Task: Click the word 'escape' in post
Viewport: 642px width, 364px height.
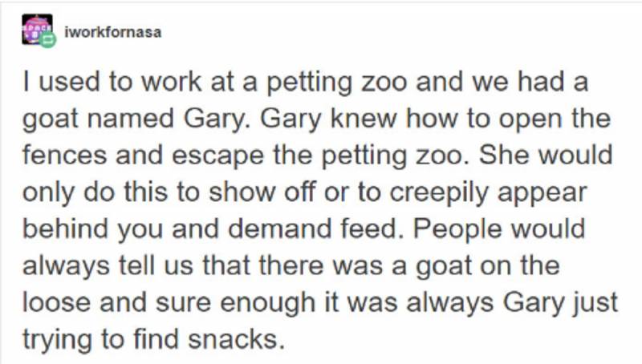Action: click(217, 156)
